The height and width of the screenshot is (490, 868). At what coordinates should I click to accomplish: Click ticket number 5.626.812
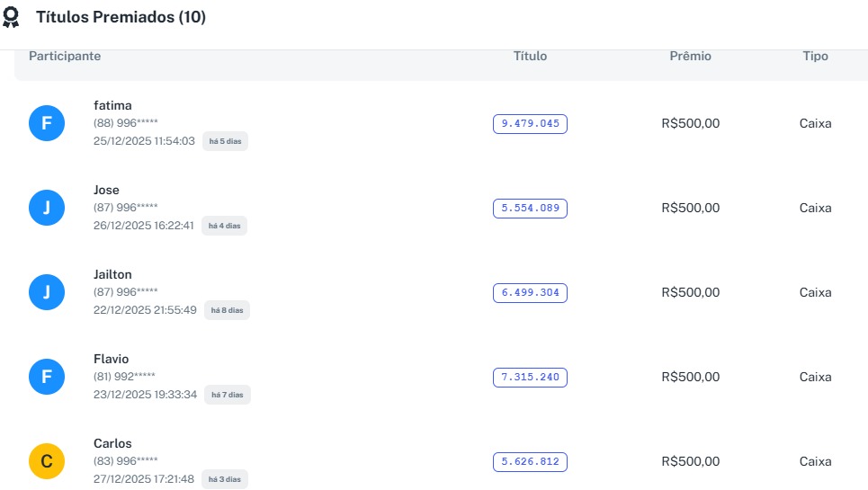[x=530, y=462]
